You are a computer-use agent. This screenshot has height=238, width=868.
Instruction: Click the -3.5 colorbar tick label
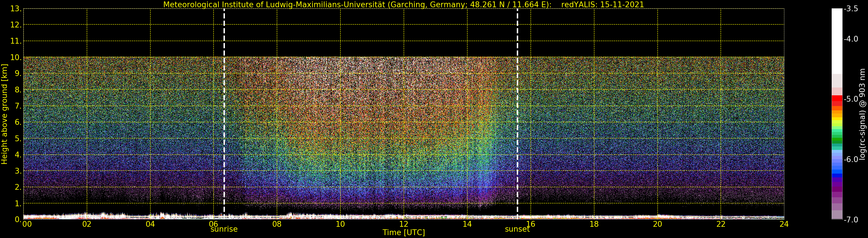click(851, 9)
